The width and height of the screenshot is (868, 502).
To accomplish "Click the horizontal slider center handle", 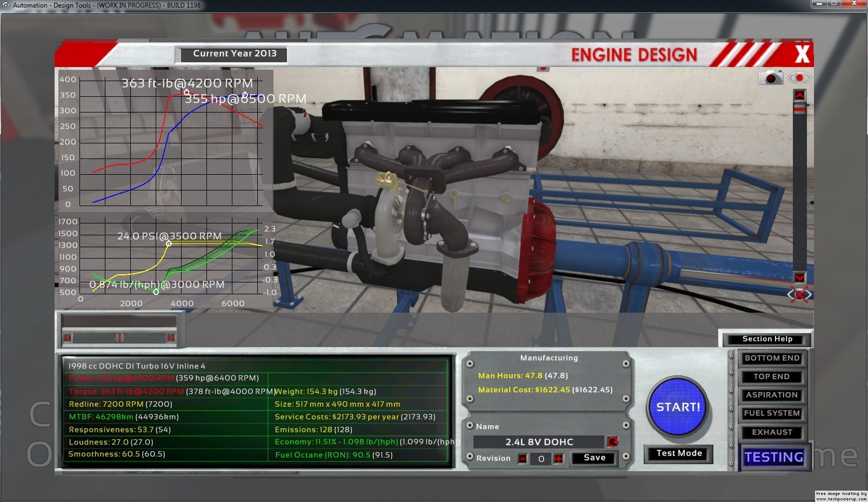I will pyautogui.click(x=119, y=338).
